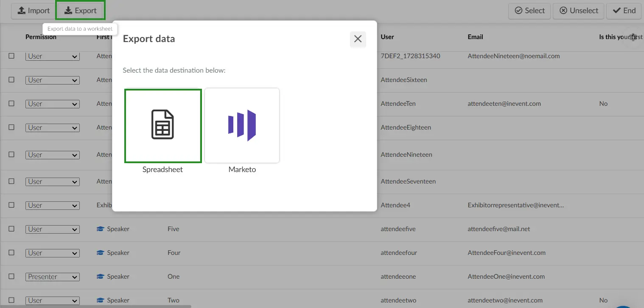This screenshot has width=644, height=308.
Task: Open permission dropdown for AttendeeTen row
Action: (53, 104)
